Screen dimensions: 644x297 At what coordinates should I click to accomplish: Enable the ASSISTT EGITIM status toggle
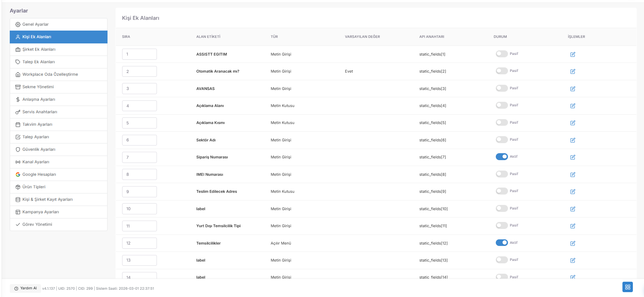pos(502,54)
